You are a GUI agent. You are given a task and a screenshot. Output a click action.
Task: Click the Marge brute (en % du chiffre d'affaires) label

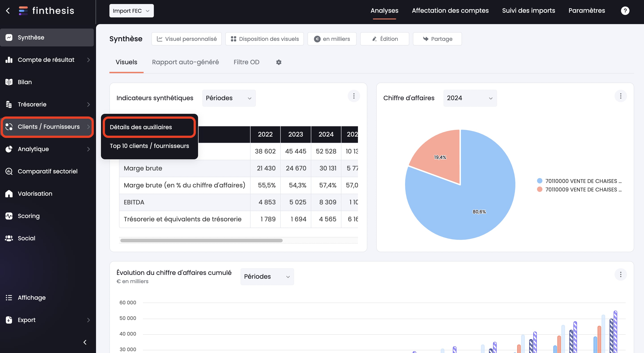pos(184,185)
